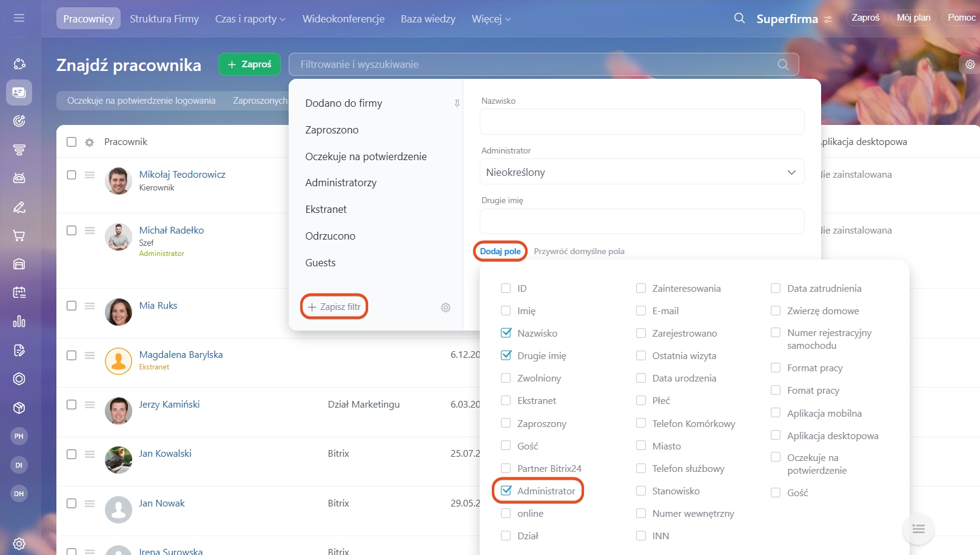The image size is (980, 555).
Task: Open the target goals icon in sidebar
Action: [x=19, y=121]
